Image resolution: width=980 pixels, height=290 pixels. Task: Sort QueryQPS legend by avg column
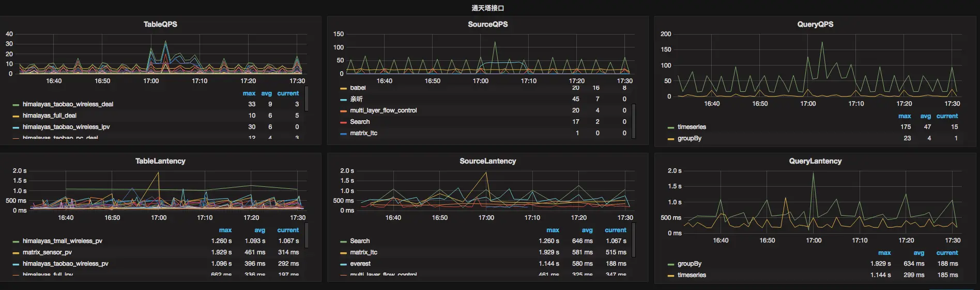925,116
